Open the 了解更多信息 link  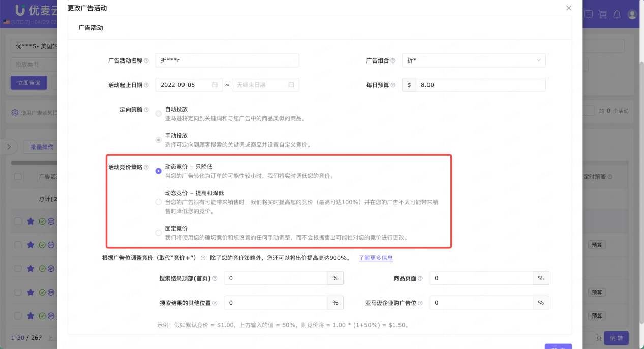click(x=376, y=258)
